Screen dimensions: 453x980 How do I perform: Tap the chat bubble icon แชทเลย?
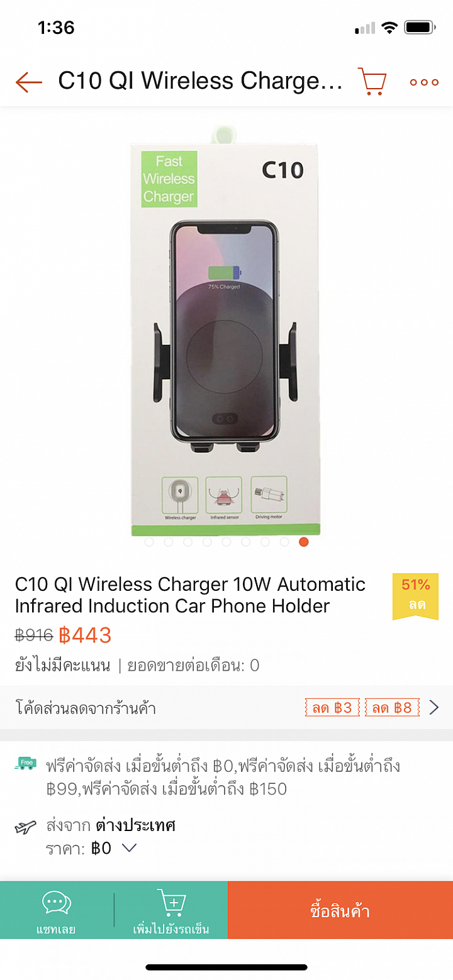pos(57,903)
